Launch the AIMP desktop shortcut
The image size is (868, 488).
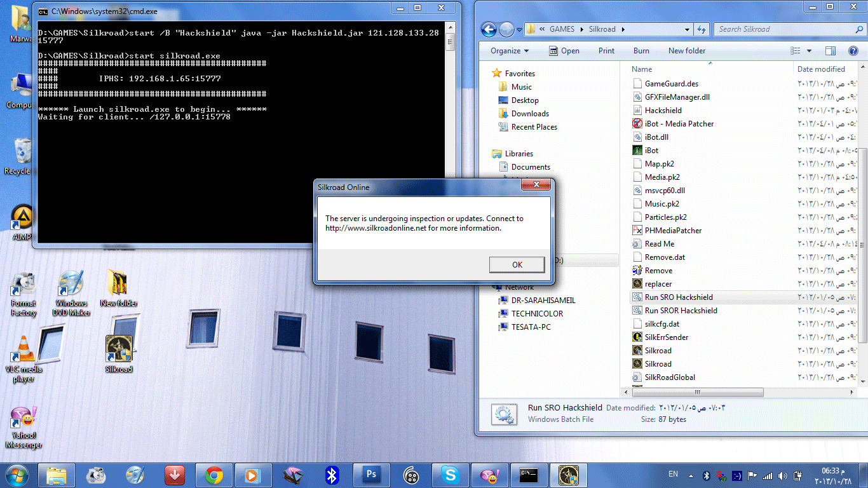23,222
